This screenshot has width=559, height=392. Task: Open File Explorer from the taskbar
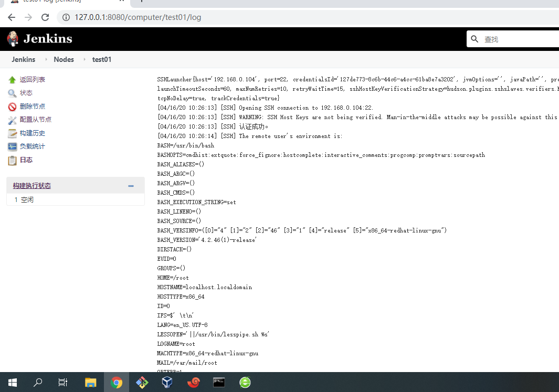click(x=90, y=382)
